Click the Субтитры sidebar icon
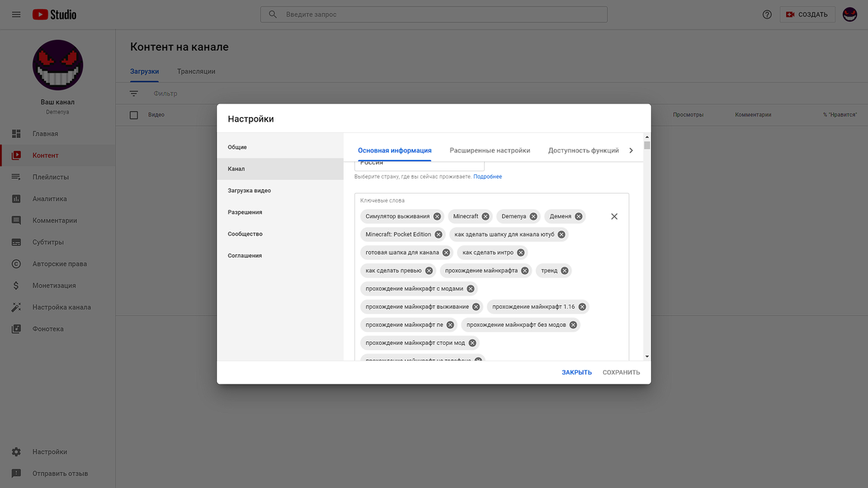This screenshot has width=868, height=488. (16, 242)
